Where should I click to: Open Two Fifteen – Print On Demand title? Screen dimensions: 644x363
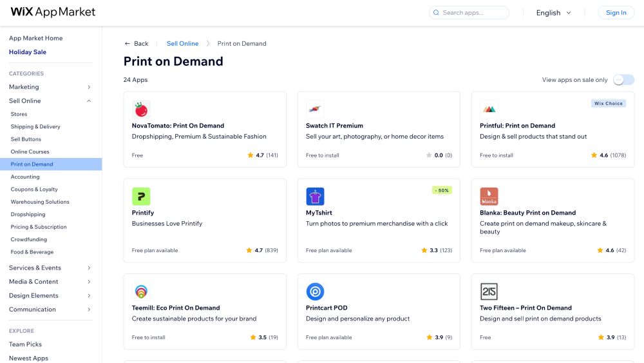526,308
